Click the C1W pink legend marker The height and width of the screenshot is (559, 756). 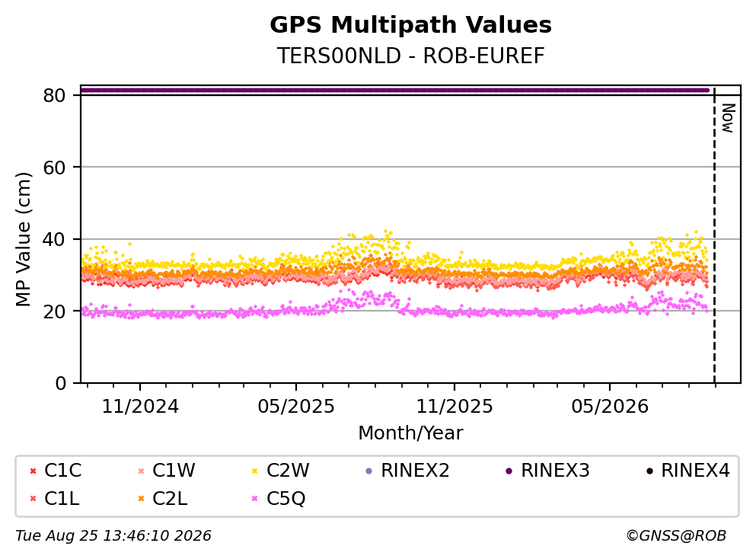pyautogui.click(x=142, y=471)
